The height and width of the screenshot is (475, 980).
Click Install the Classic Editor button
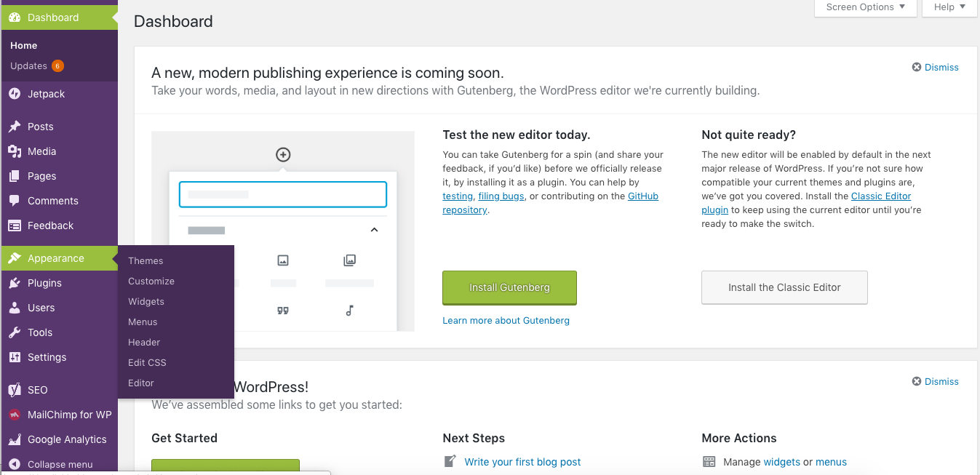point(784,287)
